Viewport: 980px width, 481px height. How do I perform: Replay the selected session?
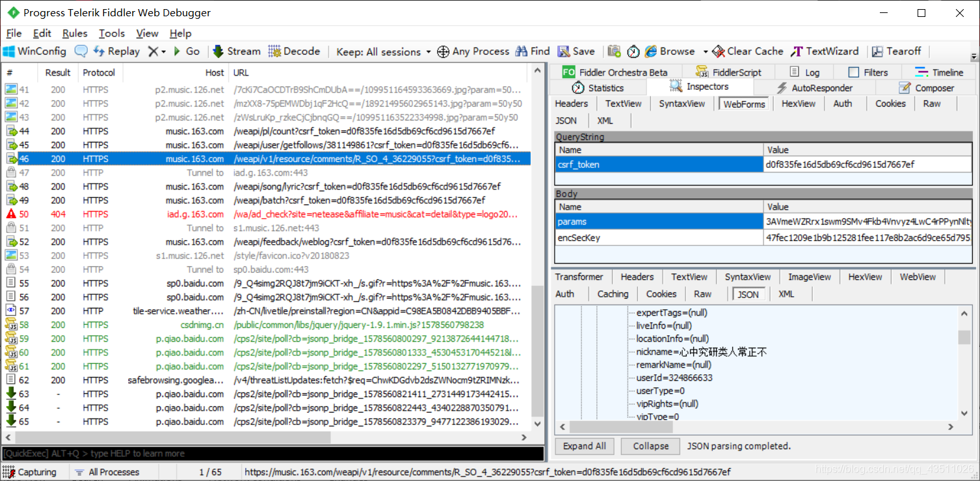click(117, 51)
